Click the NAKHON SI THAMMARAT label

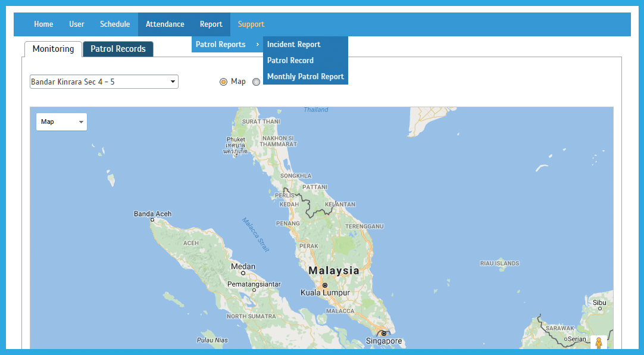pyautogui.click(x=278, y=141)
